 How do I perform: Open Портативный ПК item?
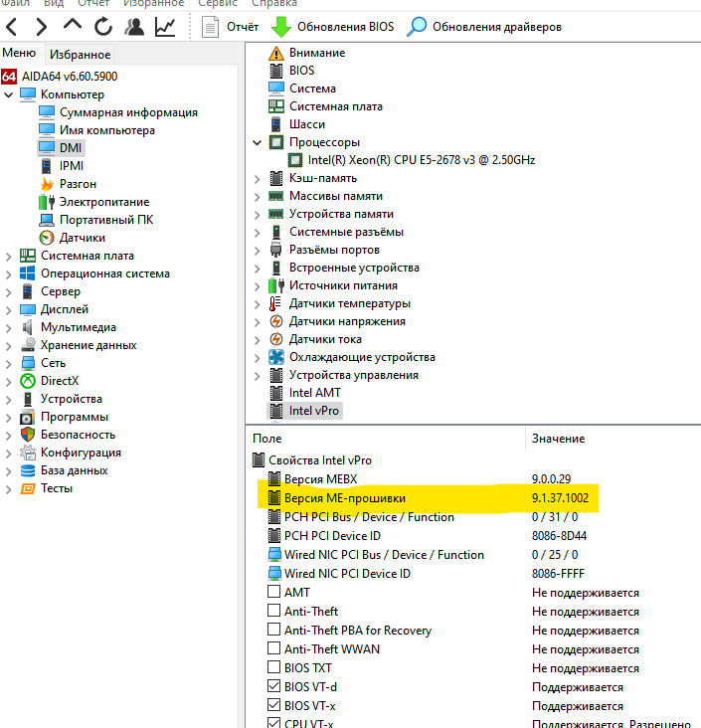point(96,220)
